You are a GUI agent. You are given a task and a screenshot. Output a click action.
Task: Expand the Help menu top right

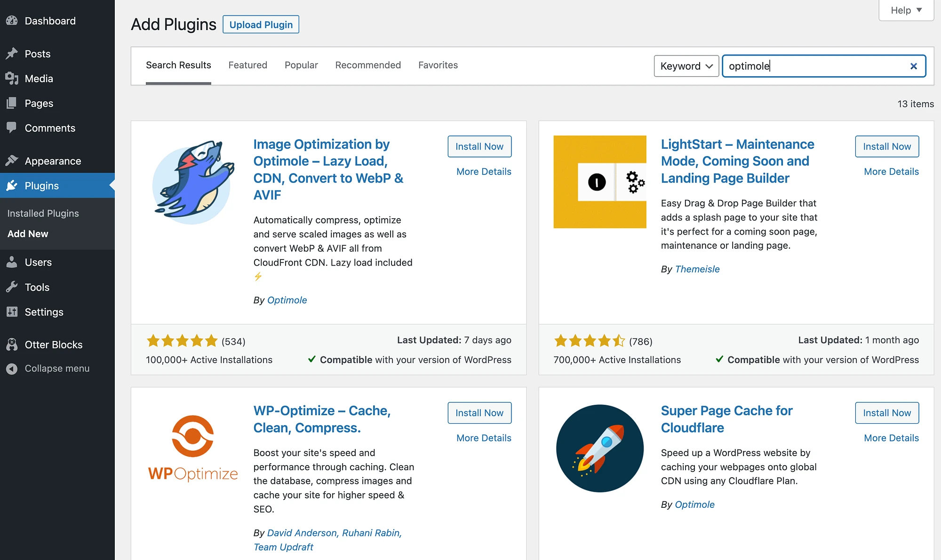905,10
